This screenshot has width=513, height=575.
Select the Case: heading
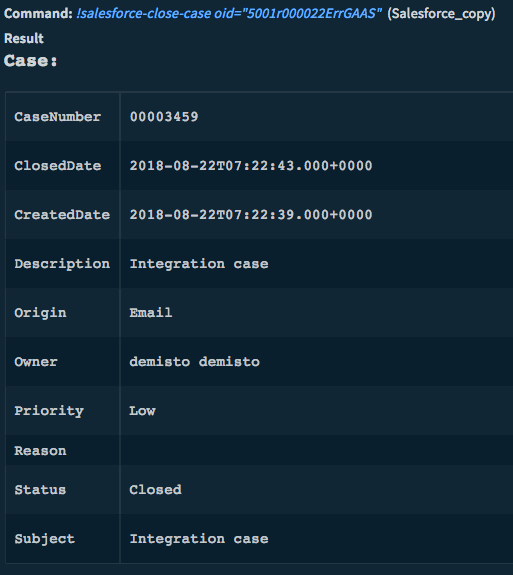pyautogui.click(x=31, y=61)
